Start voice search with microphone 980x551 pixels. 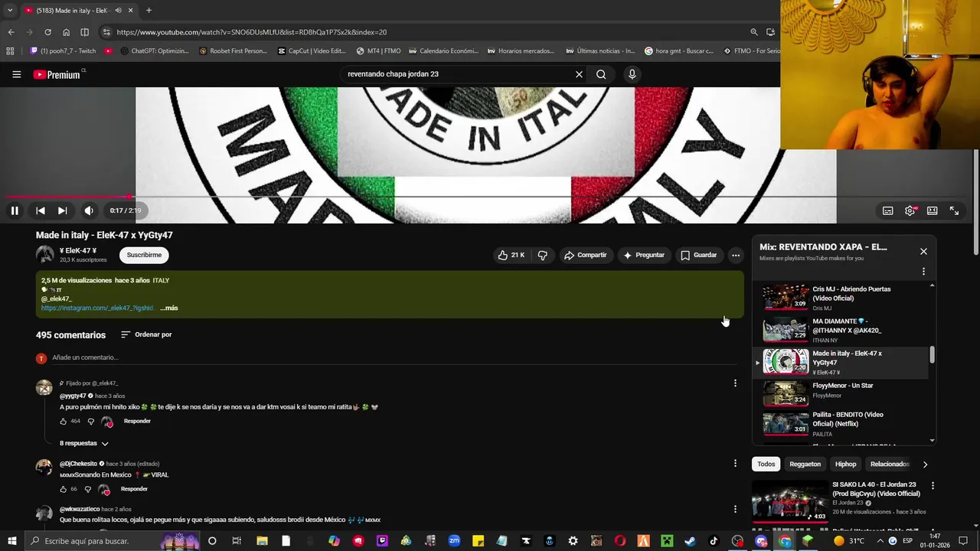click(632, 74)
